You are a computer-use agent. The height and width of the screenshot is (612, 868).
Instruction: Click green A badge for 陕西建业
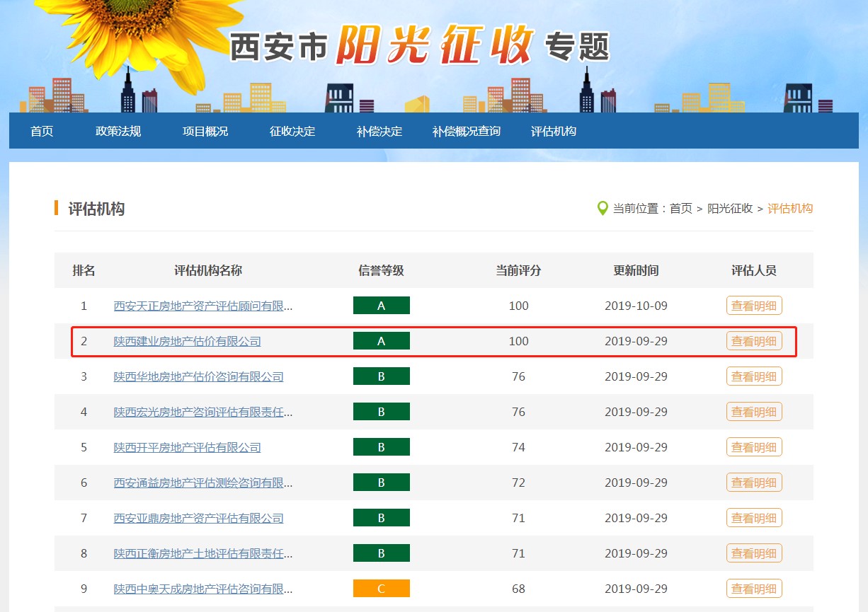382,341
